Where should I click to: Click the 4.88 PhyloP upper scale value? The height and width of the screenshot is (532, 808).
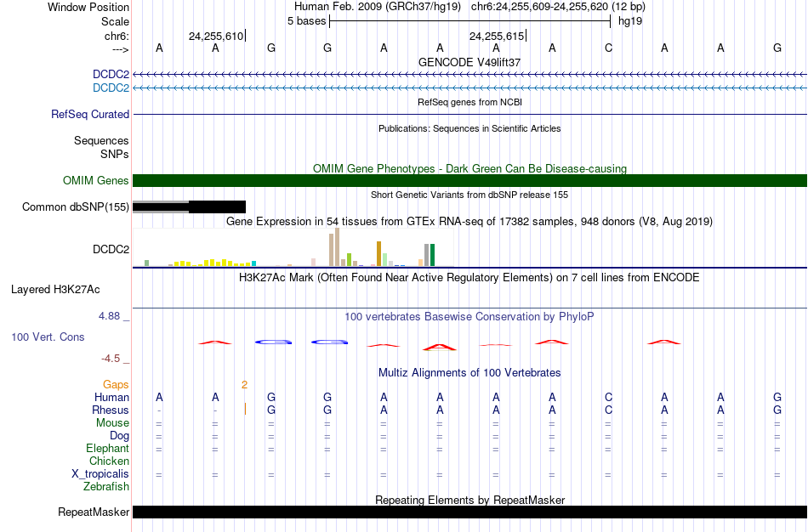[x=109, y=315]
